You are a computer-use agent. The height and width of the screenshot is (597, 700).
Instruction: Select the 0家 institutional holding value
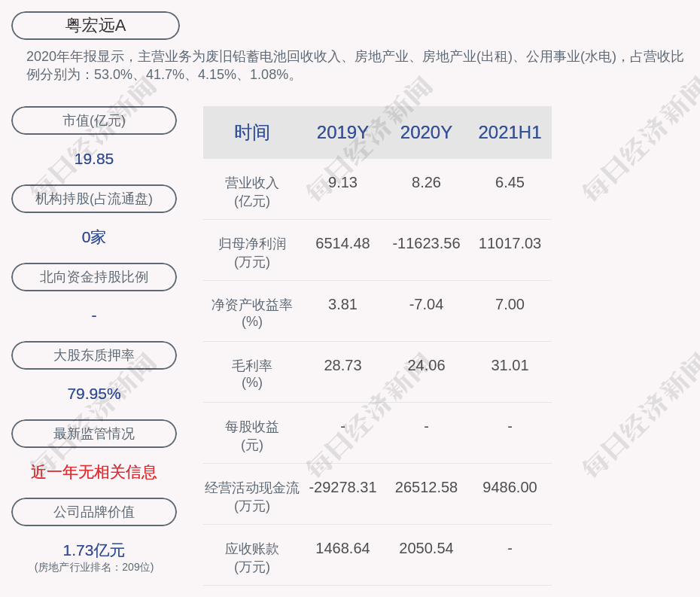point(94,237)
